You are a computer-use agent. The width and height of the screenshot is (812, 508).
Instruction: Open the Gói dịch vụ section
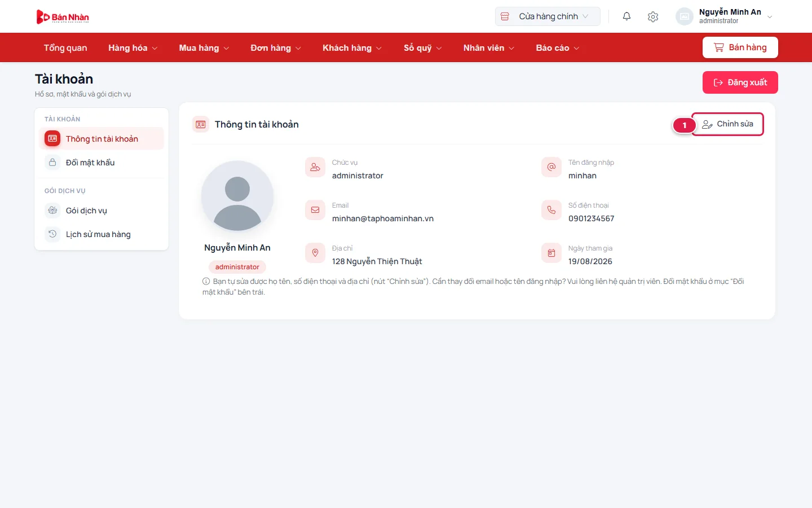[101, 211]
